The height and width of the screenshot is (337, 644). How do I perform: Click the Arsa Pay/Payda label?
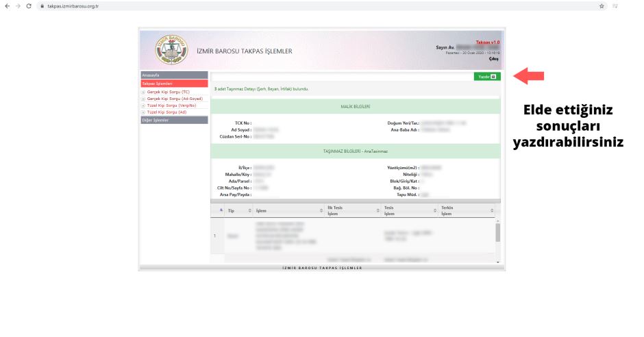coord(236,195)
